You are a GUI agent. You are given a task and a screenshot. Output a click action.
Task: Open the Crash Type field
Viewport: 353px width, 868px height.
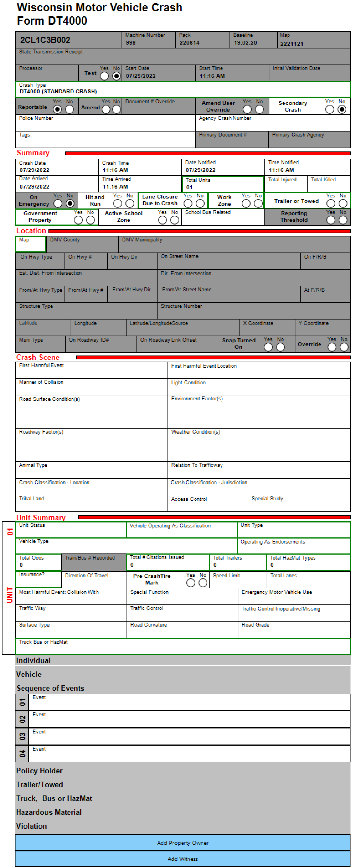[182, 89]
